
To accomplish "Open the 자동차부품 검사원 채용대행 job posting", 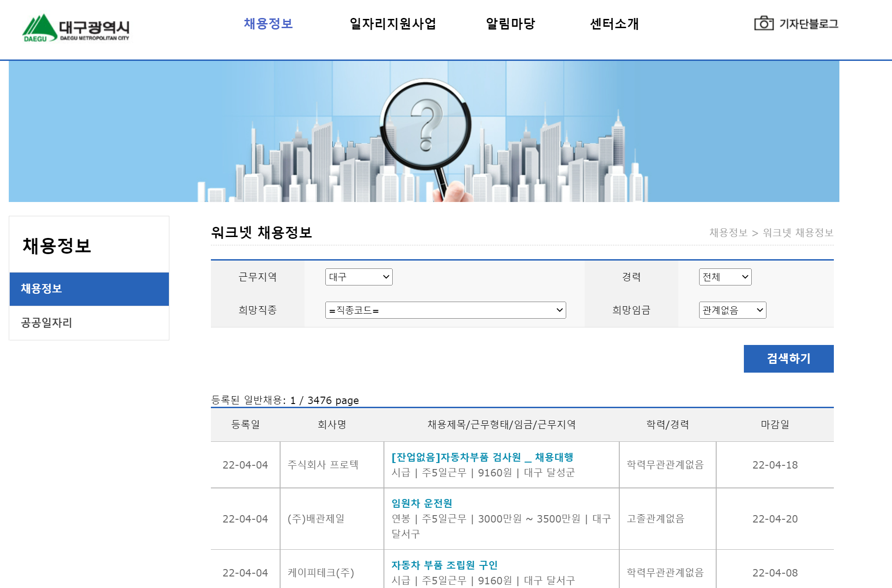I will click(x=482, y=457).
